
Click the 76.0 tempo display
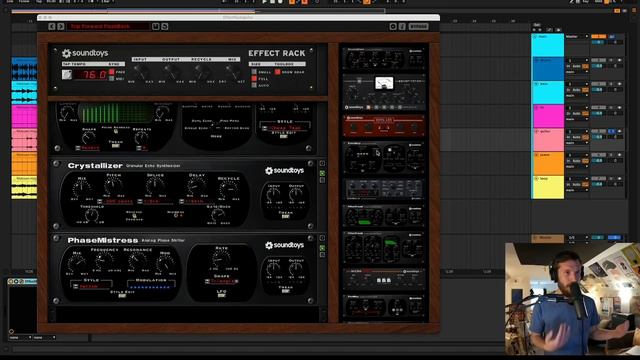tap(90, 75)
